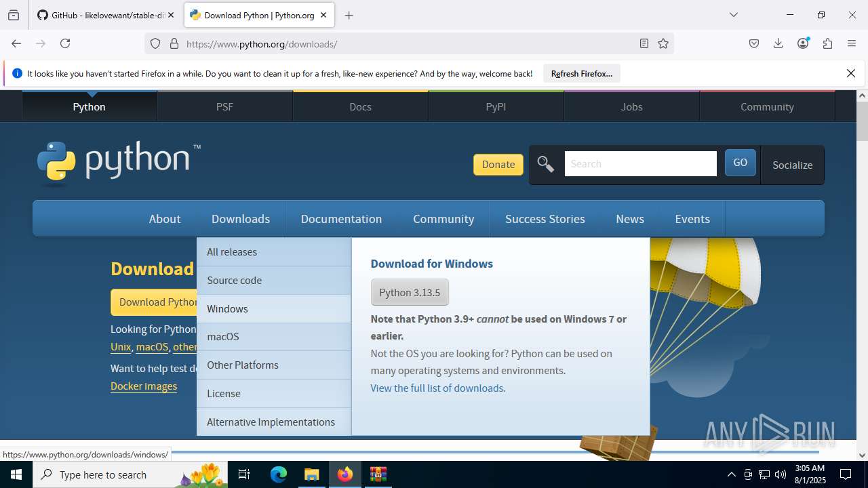This screenshot has height=488, width=868.
Task: Open Community in main navigation bar
Action: [x=443, y=219]
